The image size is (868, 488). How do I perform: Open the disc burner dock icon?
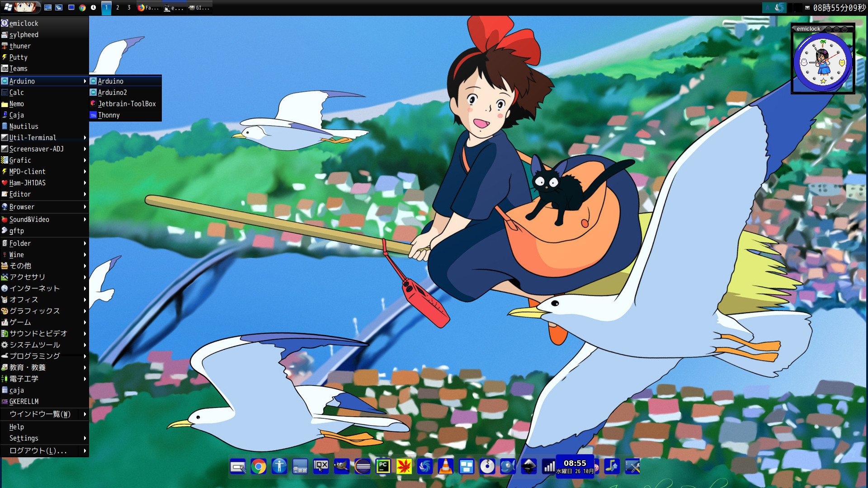tap(487, 466)
